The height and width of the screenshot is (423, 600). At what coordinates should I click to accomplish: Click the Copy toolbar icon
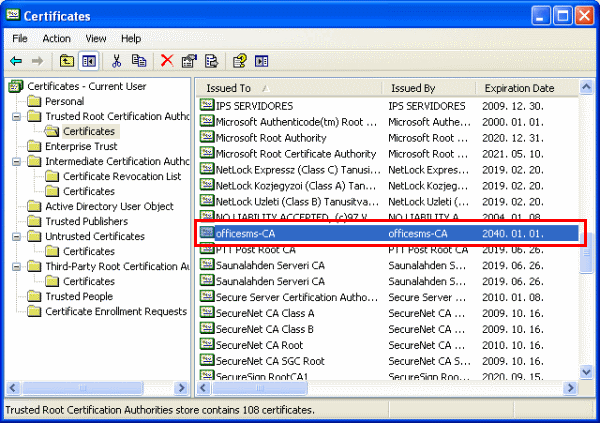[x=139, y=61]
